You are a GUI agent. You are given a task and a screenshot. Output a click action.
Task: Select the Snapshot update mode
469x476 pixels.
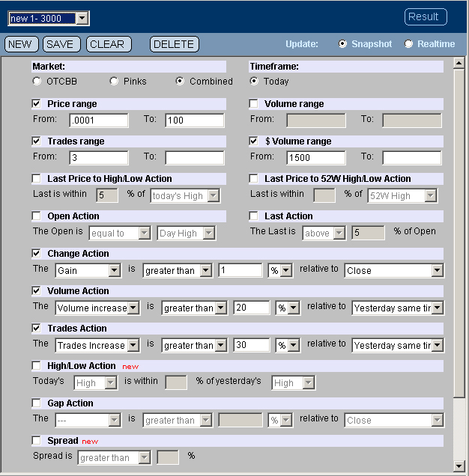pyautogui.click(x=342, y=44)
